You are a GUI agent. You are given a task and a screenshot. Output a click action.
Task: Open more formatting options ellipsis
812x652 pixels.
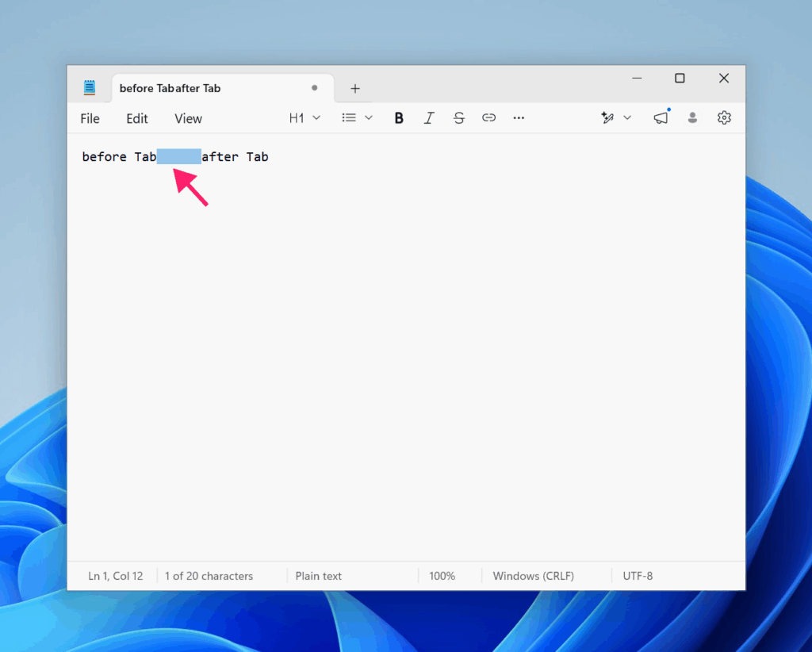[x=519, y=118]
